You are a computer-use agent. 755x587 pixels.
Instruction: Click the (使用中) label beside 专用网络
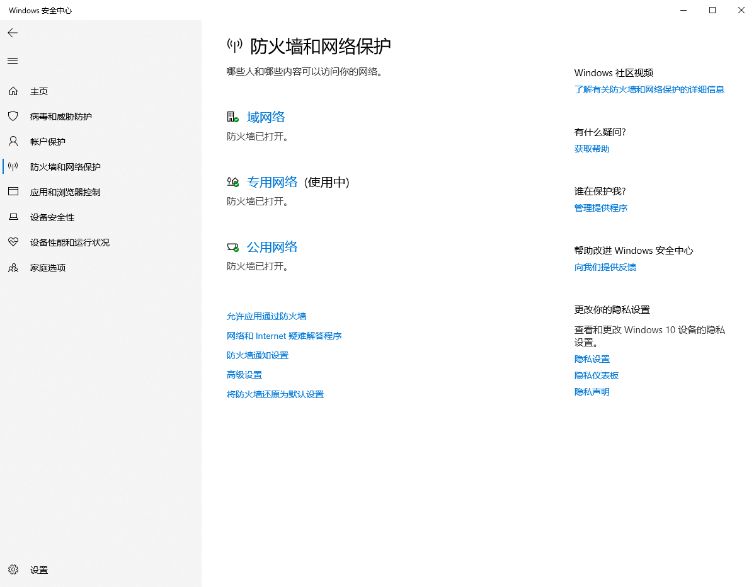[327, 182]
